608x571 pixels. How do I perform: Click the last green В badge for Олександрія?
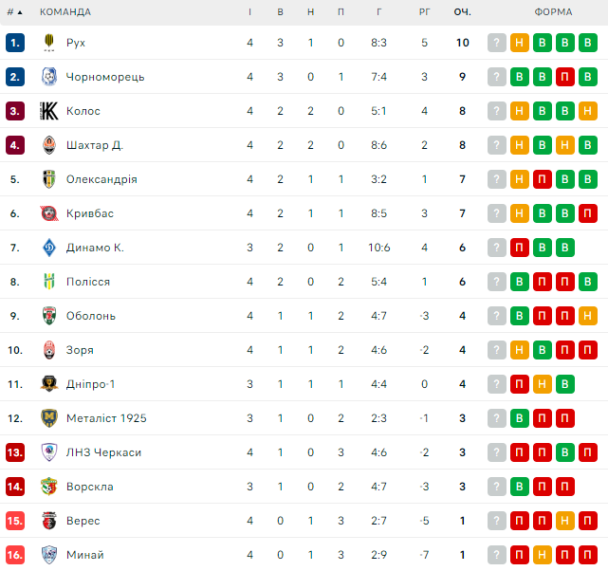coord(588,179)
